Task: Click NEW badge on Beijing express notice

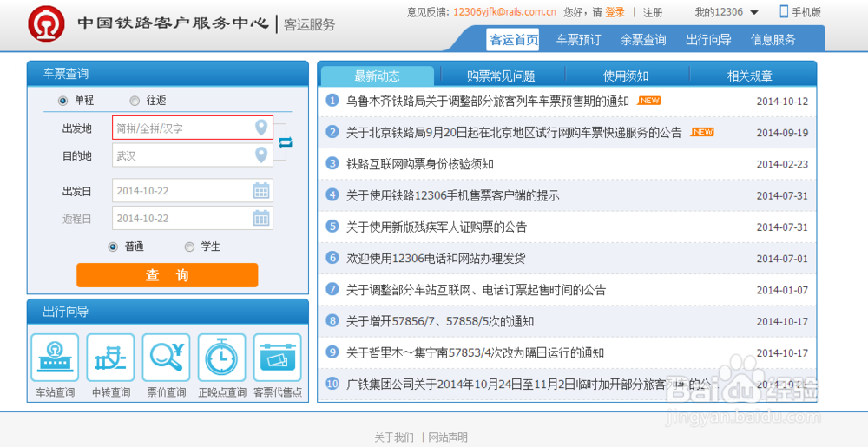Action: 702,132
